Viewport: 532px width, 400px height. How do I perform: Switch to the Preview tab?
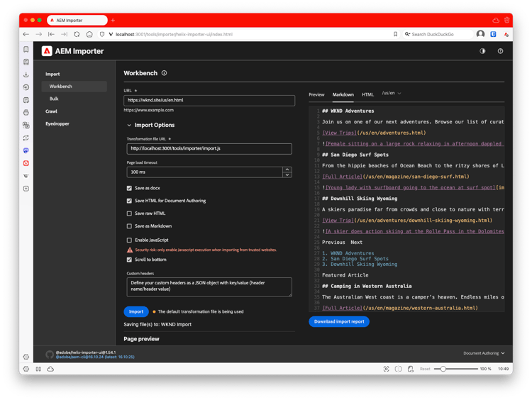(316, 94)
